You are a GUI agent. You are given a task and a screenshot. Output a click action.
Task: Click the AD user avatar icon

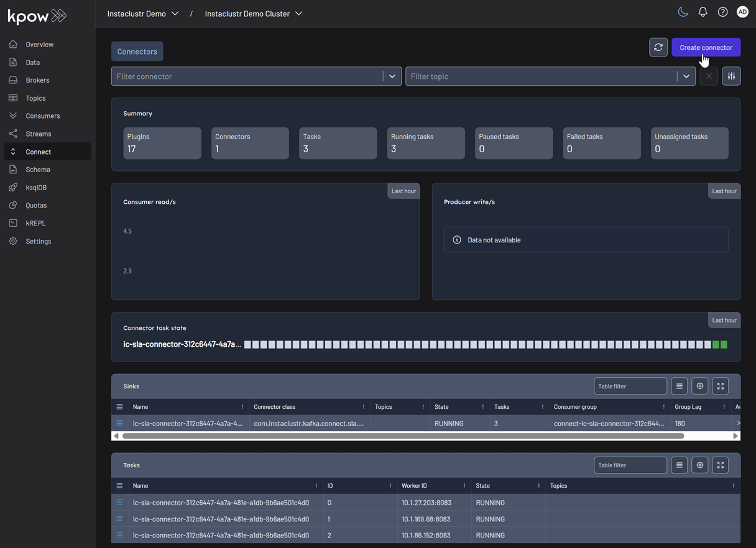coord(742,11)
